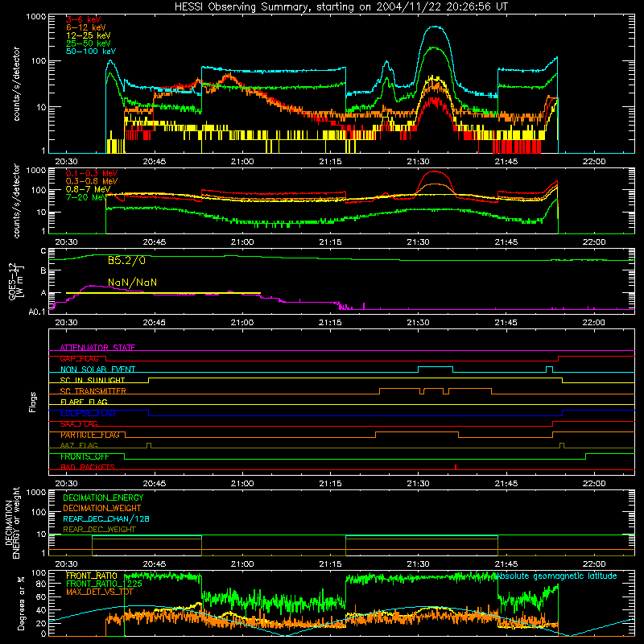Select the 6-12 keV legend label
Screen dimensions: 644x644
pyautogui.click(x=86, y=27)
